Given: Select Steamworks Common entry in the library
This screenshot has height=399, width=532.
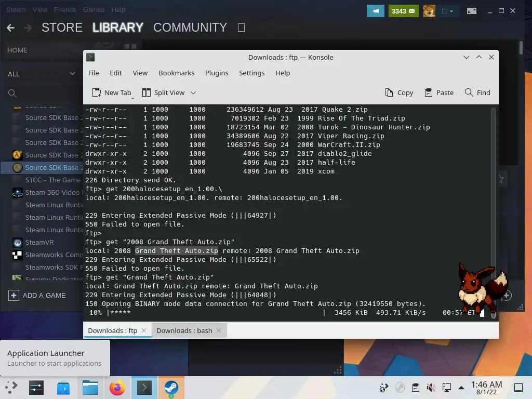Looking at the screenshot, I should 54,255.
